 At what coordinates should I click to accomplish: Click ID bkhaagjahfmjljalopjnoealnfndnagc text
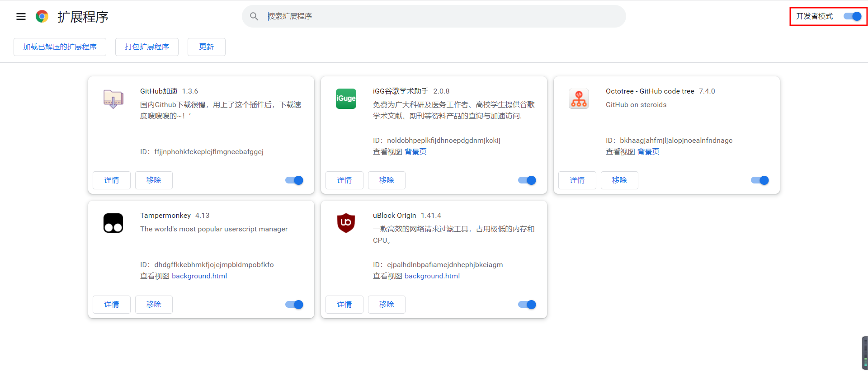pos(669,141)
